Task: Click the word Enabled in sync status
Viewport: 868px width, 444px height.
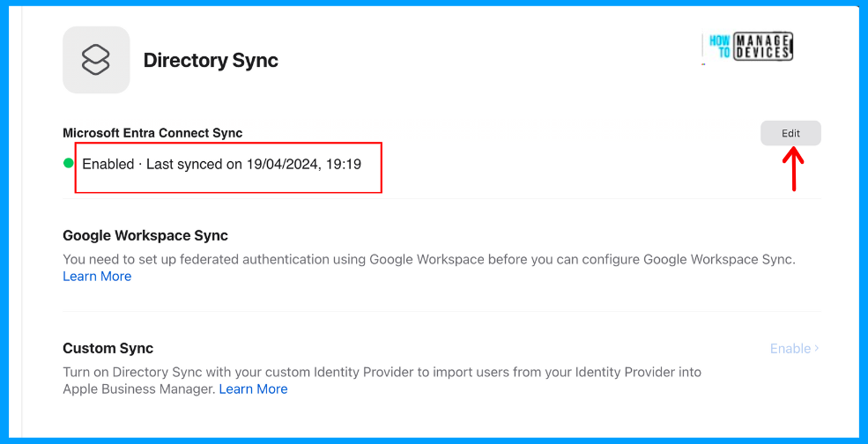Action: coord(108,164)
